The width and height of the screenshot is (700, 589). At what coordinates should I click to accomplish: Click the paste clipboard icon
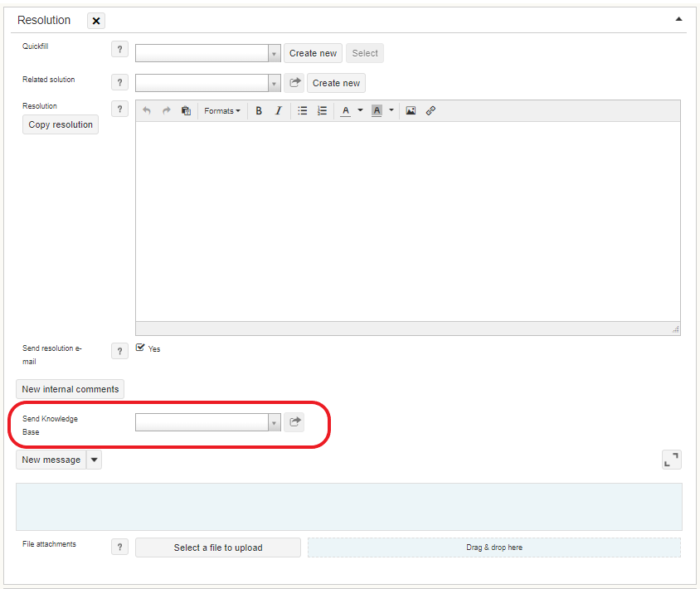point(186,110)
